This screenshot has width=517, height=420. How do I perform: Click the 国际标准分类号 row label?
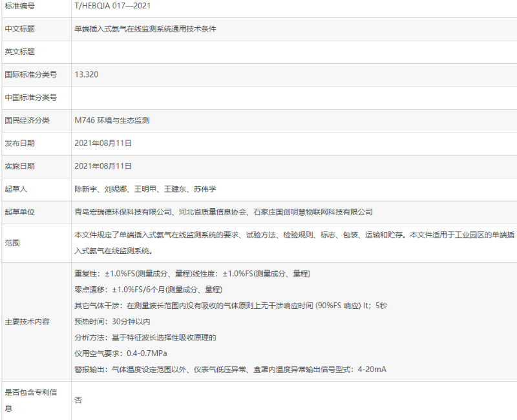(32, 74)
